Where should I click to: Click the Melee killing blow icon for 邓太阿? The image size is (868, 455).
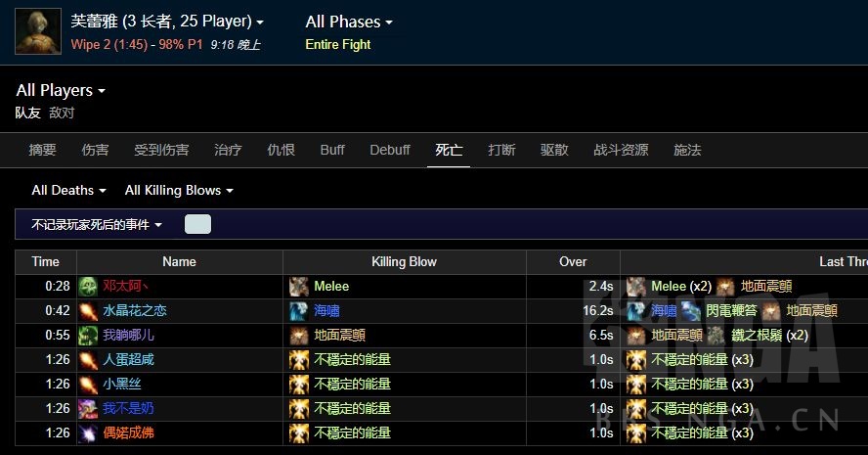pyautogui.click(x=299, y=287)
